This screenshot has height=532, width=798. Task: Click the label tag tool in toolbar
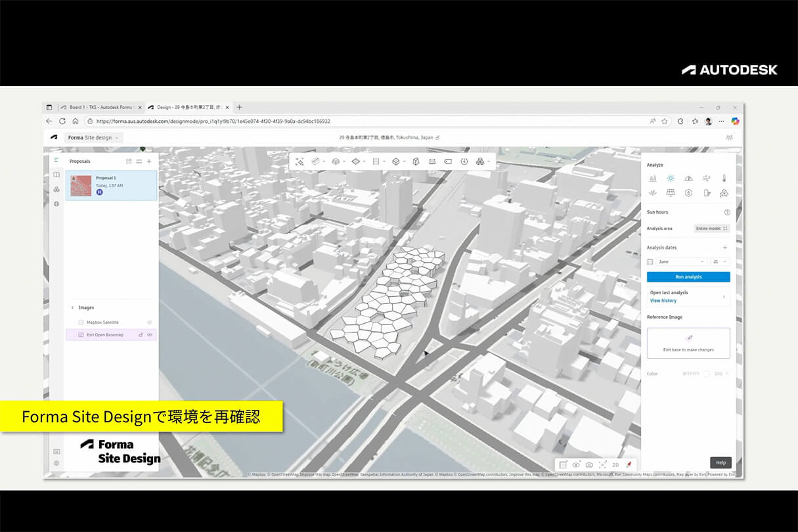[448, 162]
